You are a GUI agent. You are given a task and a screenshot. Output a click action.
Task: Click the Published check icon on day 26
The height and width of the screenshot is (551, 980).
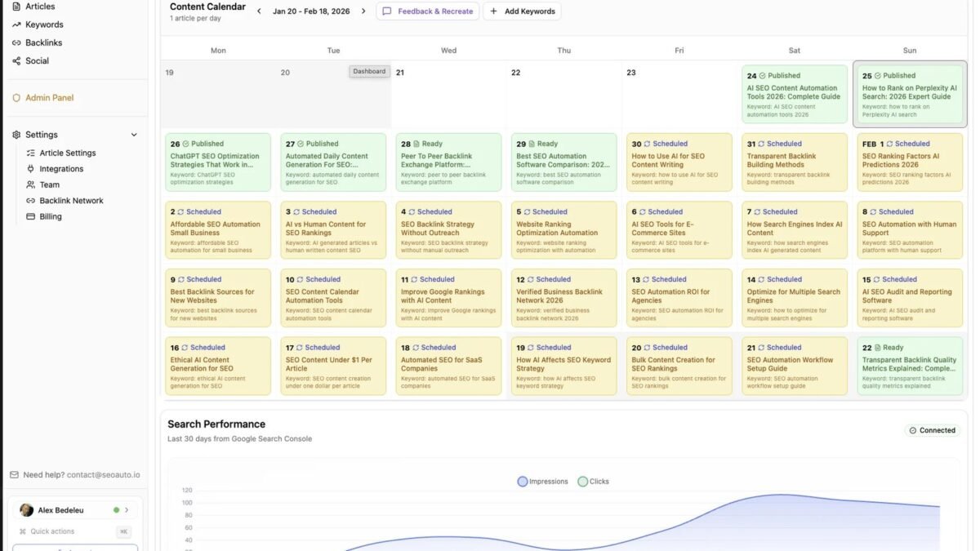185,144
